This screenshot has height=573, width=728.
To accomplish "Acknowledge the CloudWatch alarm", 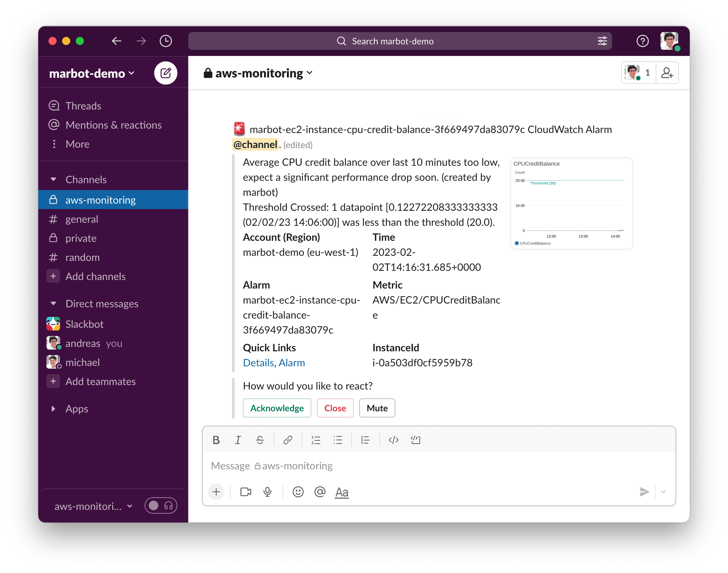I will pos(277,408).
